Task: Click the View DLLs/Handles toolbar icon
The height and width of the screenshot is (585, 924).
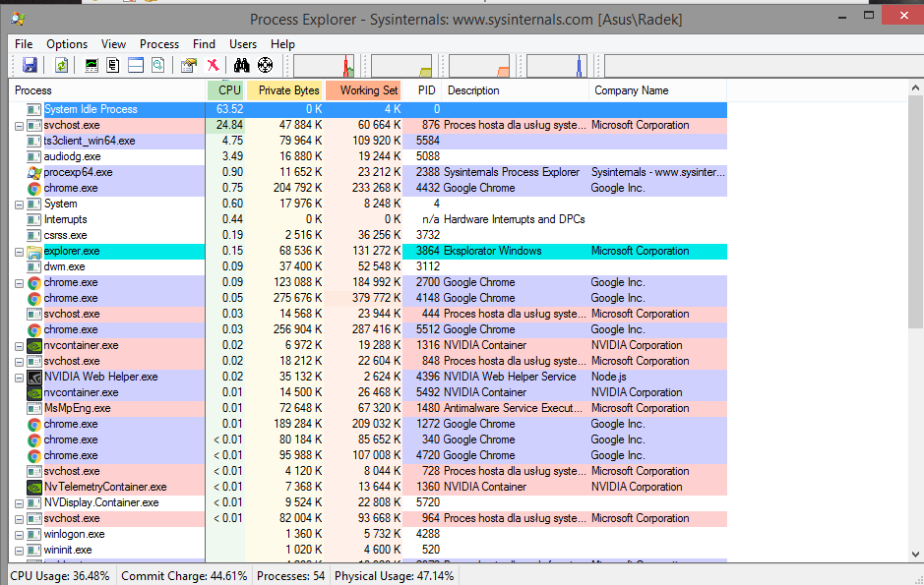Action: 157,65
